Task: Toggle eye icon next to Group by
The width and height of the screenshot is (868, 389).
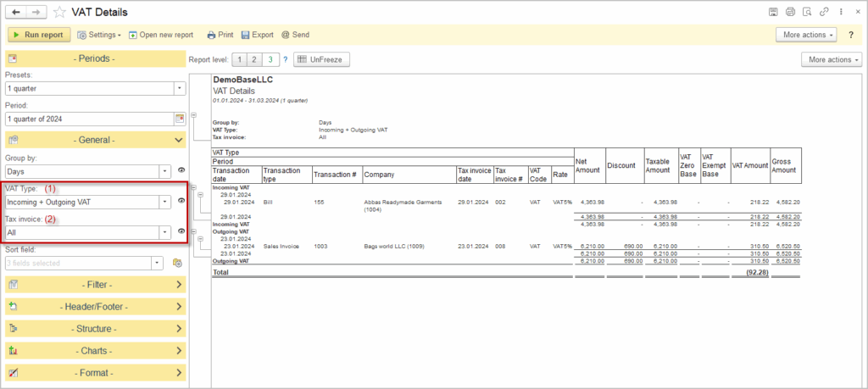Action: point(181,171)
